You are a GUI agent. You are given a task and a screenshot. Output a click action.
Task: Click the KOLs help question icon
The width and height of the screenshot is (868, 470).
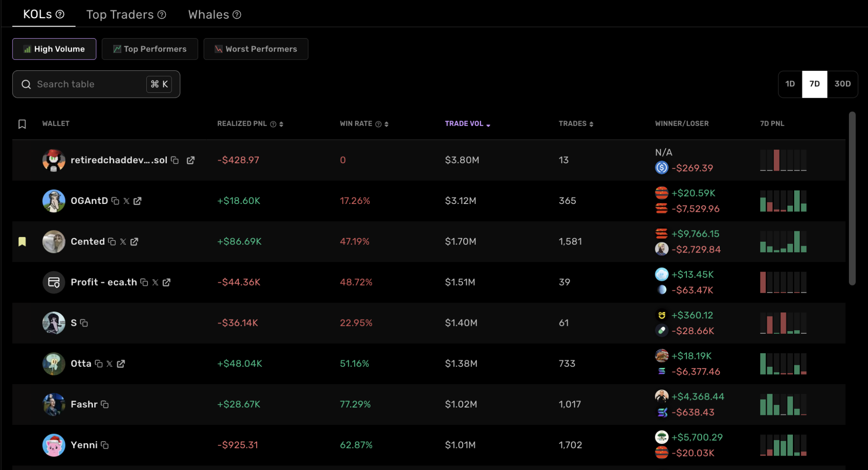click(60, 14)
